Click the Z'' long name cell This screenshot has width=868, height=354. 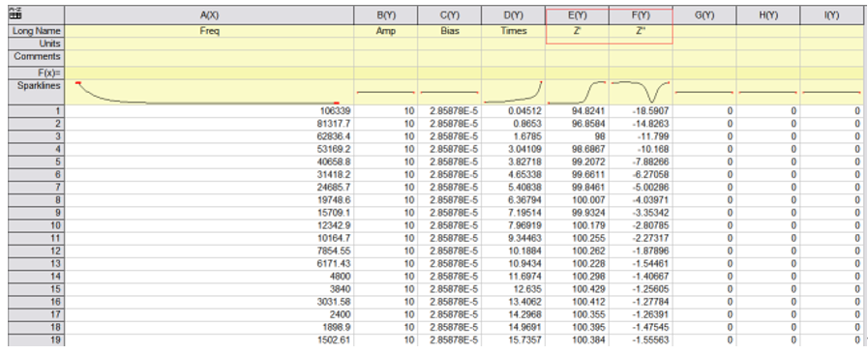tap(641, 31)
